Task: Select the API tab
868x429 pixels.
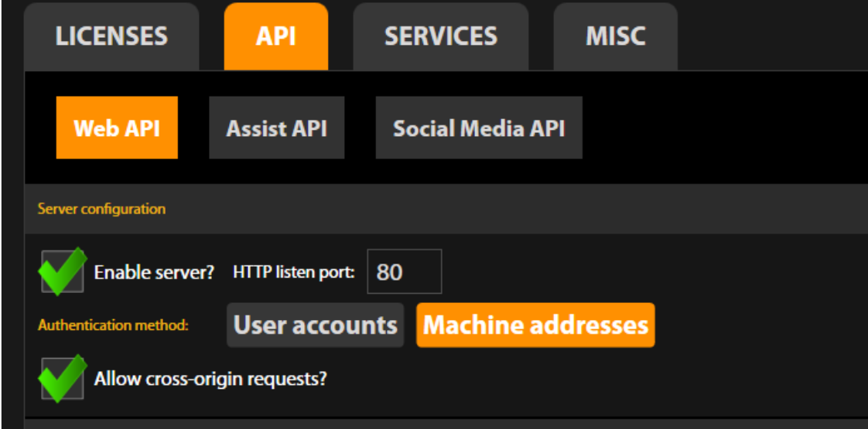Action: (275, 36)
